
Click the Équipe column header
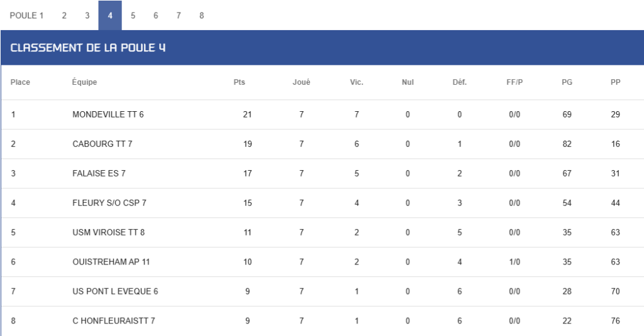(x=85, y=82)
